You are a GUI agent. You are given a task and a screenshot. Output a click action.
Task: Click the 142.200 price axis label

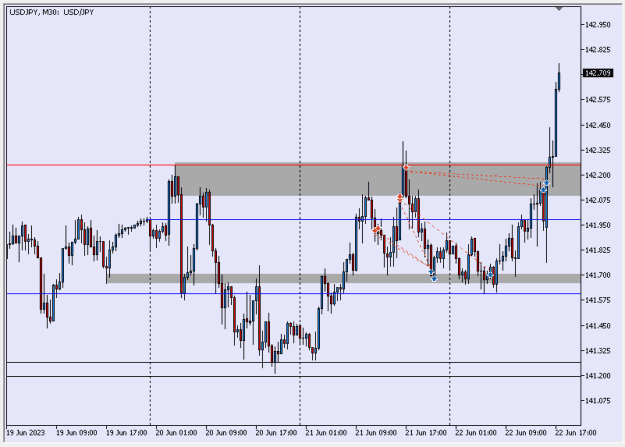pyautogui.click(x=597, y=175)
